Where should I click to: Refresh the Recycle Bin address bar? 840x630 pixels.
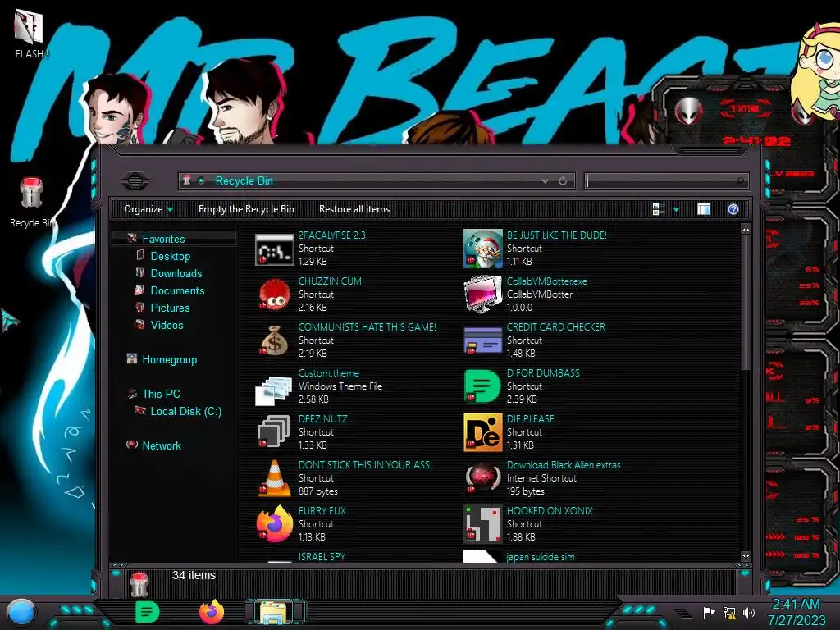point(563,181)
